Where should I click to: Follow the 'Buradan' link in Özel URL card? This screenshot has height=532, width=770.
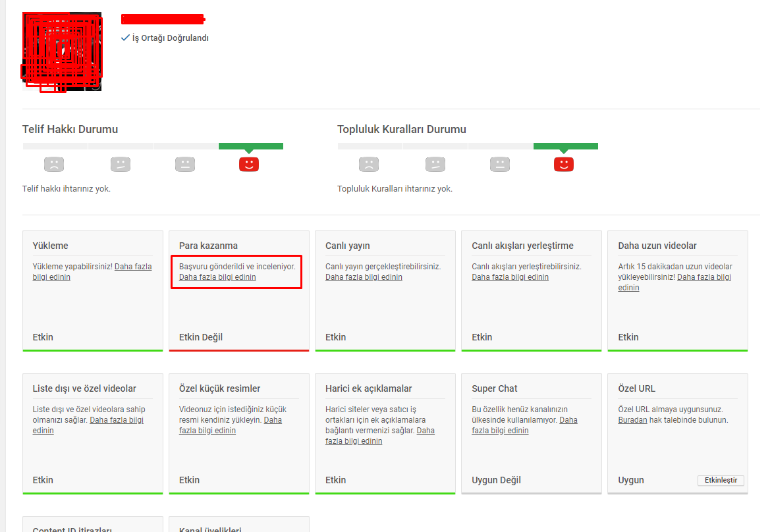[632, 420]
